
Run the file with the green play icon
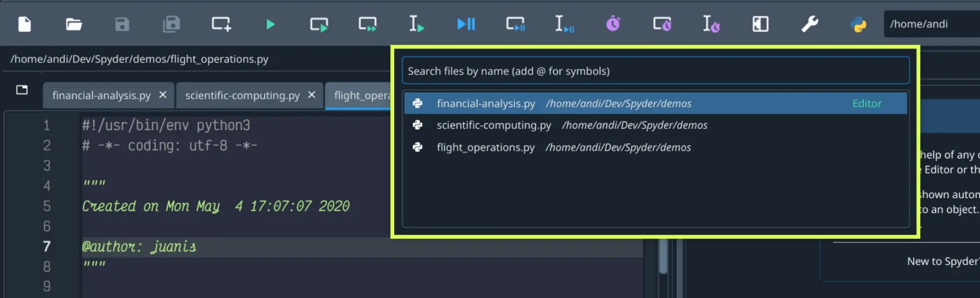pyautogui.click(x=270, y=24)
